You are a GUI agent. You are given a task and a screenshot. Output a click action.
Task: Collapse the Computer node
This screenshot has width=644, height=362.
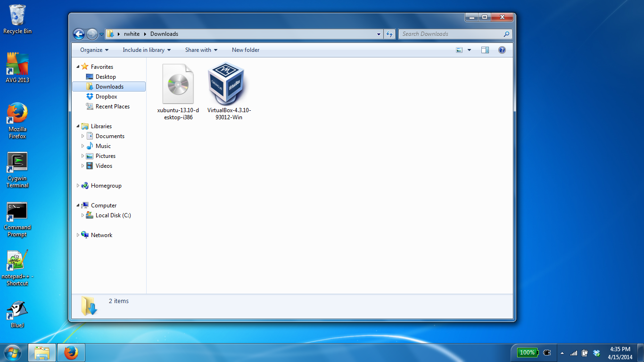[78, 206]
